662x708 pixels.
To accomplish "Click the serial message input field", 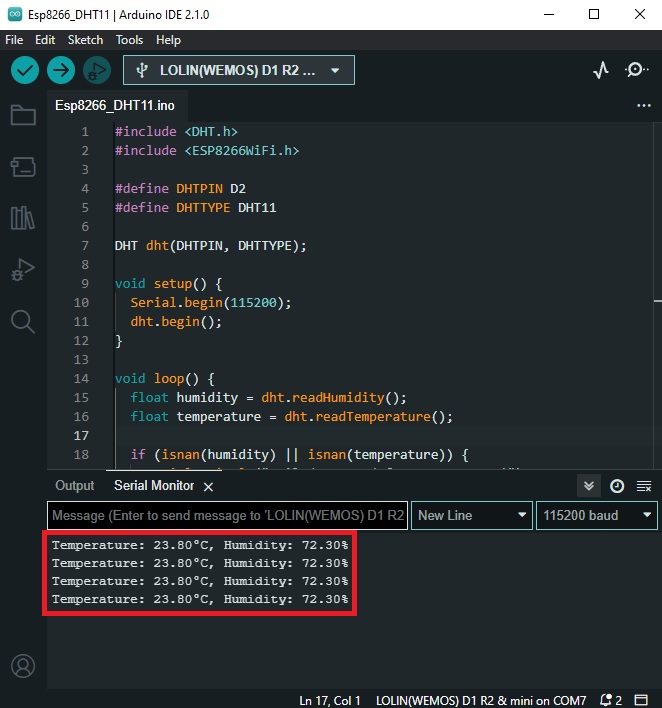I will 227,515.
